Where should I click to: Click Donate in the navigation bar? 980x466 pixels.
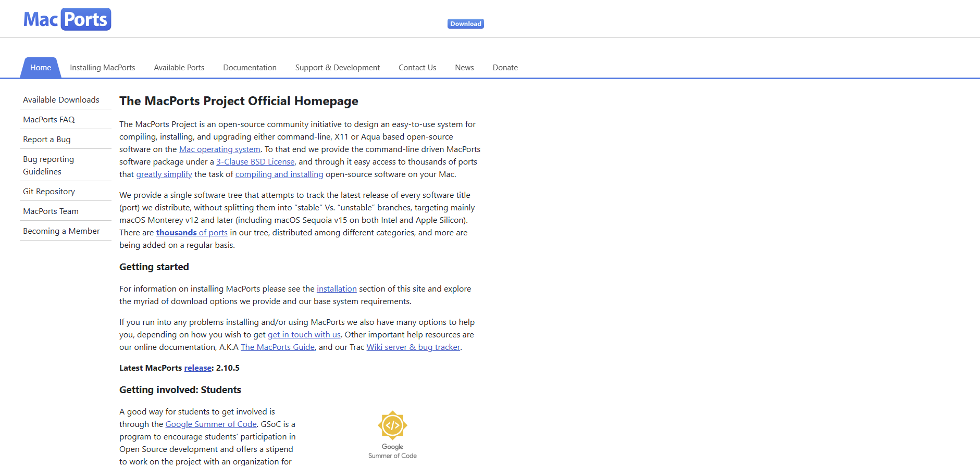click(x=505, y=68)
